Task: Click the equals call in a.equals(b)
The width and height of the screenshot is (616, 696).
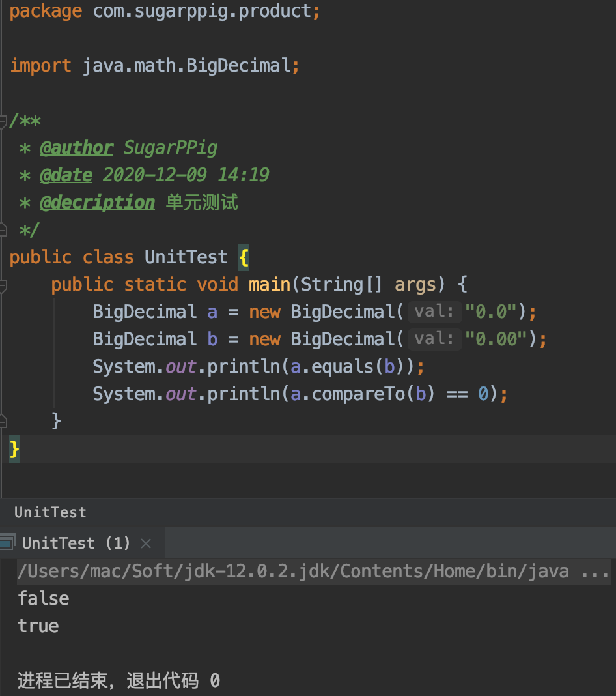Action: click(x=343, y=367)
